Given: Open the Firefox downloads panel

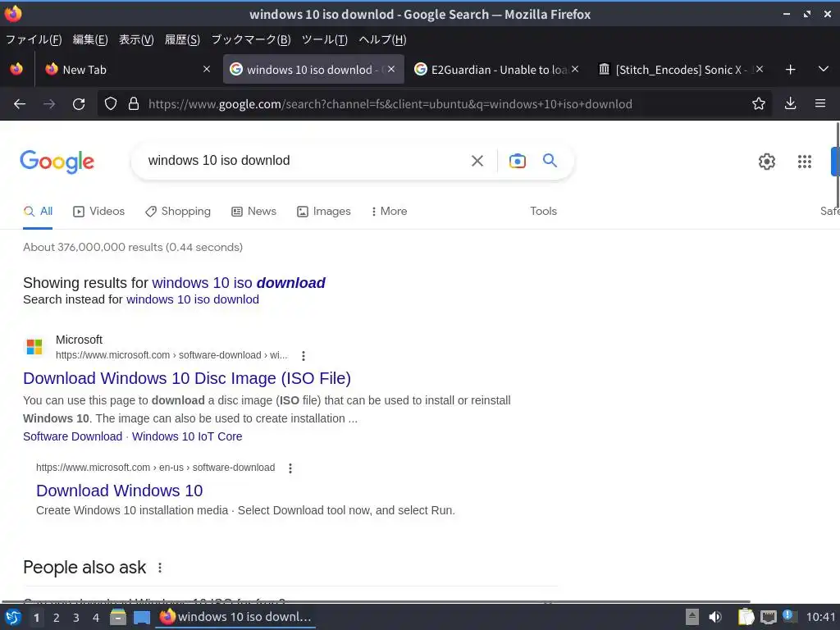Looking at the screenshot, I should (790, 104).
